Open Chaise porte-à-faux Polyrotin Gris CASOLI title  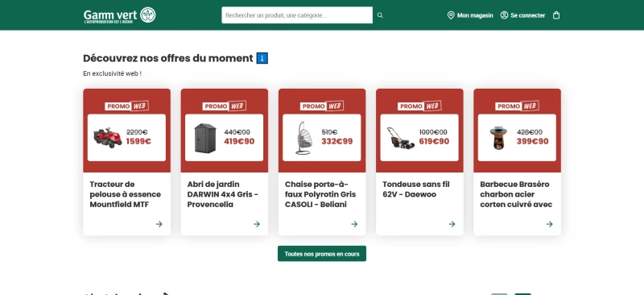coord(320,194)
